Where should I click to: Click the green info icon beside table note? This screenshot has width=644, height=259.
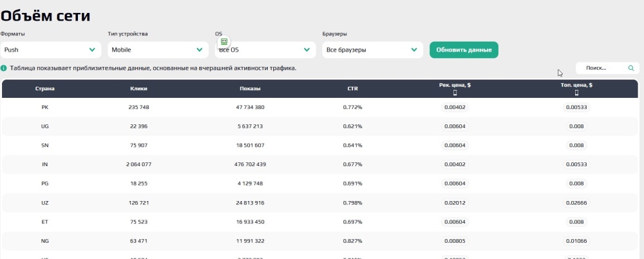pyautogui.click(x=4, y=68)
